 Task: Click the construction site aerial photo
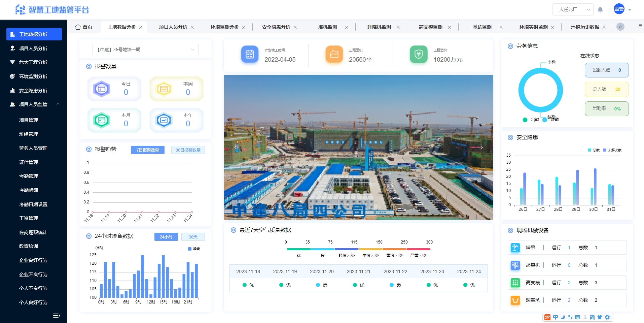pos(359,148)
